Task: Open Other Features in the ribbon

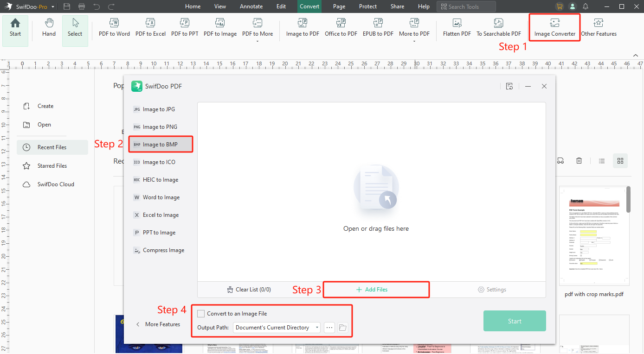Action: (x=599, y=28)
